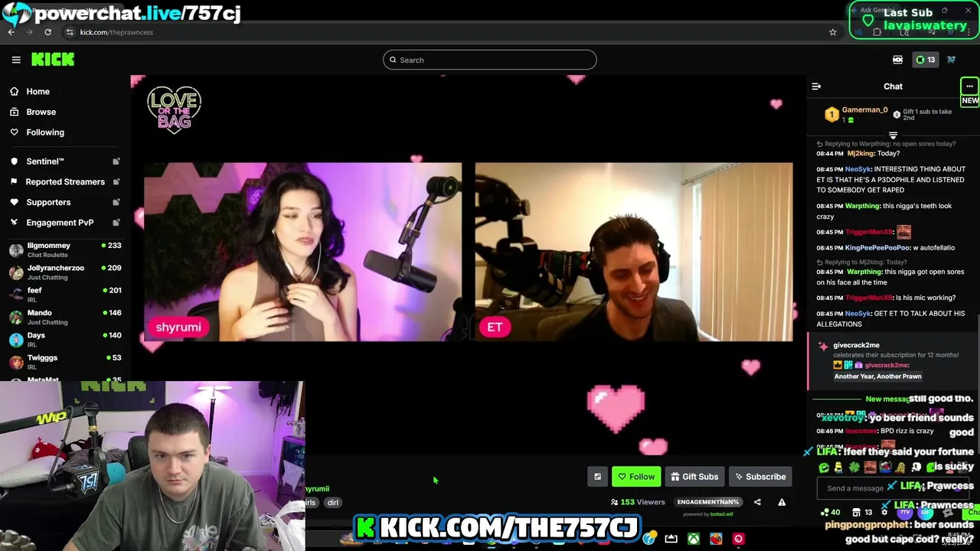Click the 7TV emote icon
The width and height of the screenshot is (980, 551).
pos(903,512)
